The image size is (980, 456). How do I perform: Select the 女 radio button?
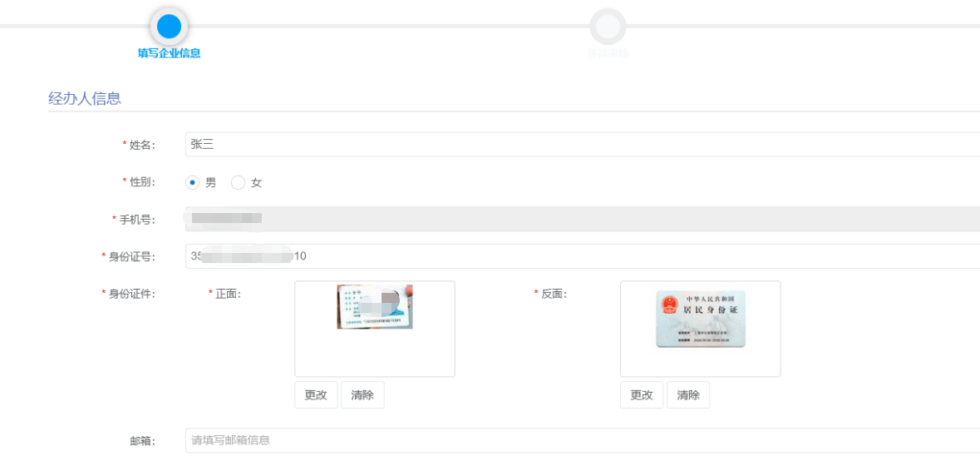pyautogui.click(x=238, y=183)
